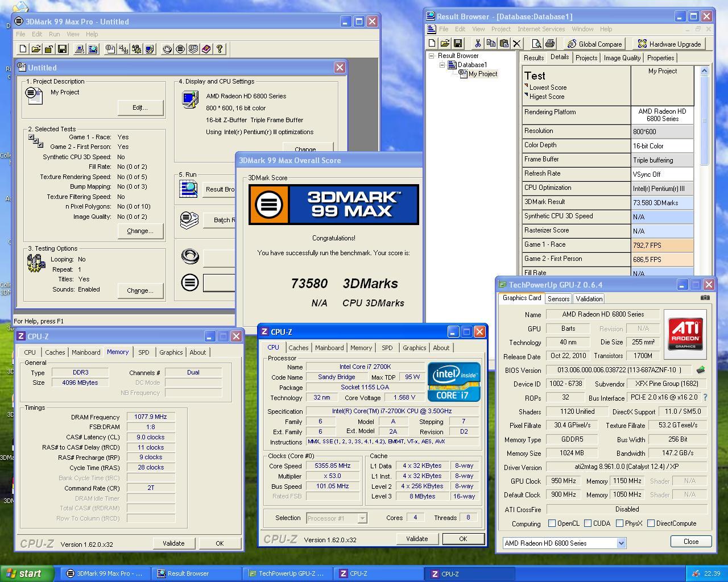This screenshot has width=728, height=582.
Task: Click the Bus Interface question mark in GPU-Z
Action: click(705, 398)
